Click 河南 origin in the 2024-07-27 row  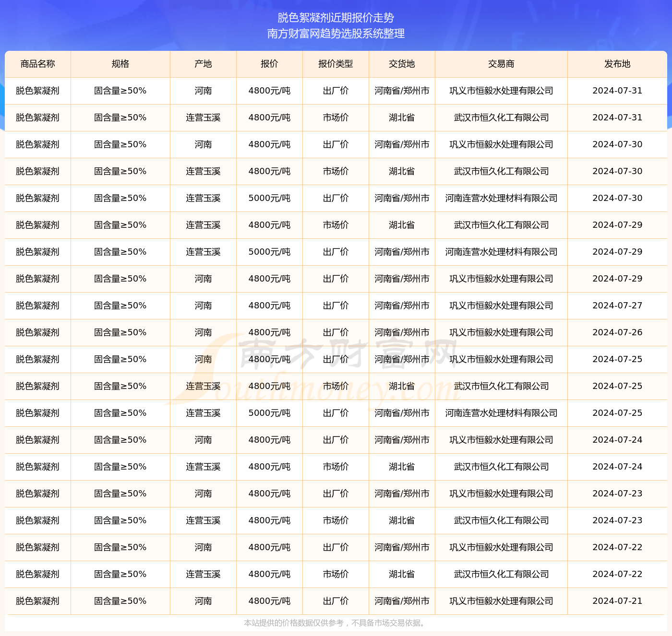204,306
